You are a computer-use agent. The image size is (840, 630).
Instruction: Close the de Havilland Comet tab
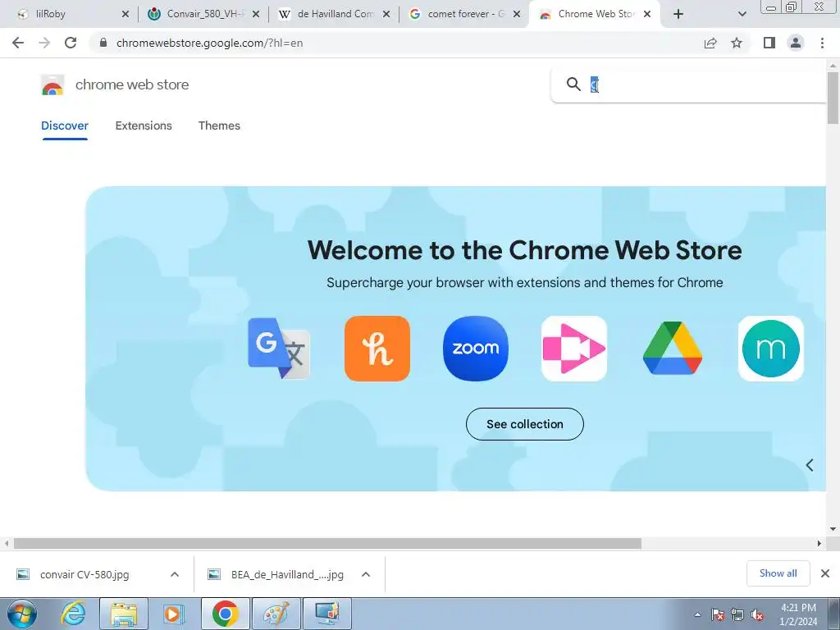pyautogui.click(x=386, y=14)
